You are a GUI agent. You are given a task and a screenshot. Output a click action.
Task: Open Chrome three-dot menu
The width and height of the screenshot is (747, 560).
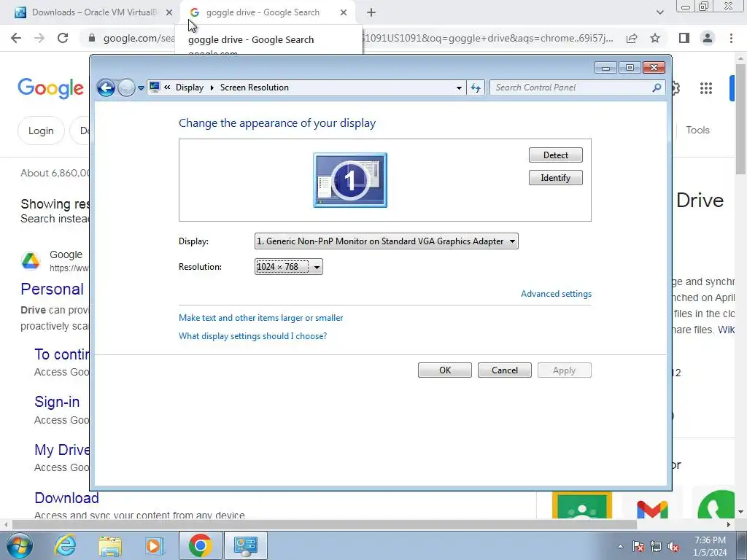[x=731, y=38]
